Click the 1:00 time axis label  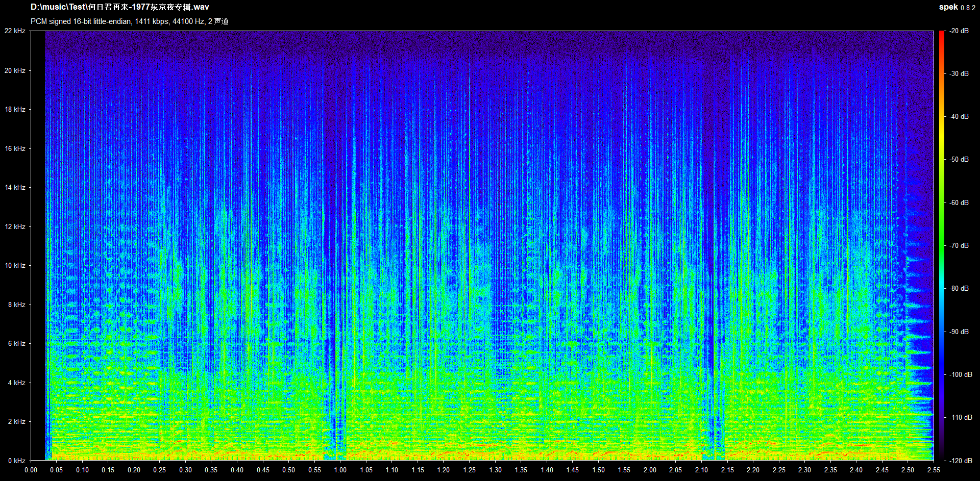click(340, 470)
